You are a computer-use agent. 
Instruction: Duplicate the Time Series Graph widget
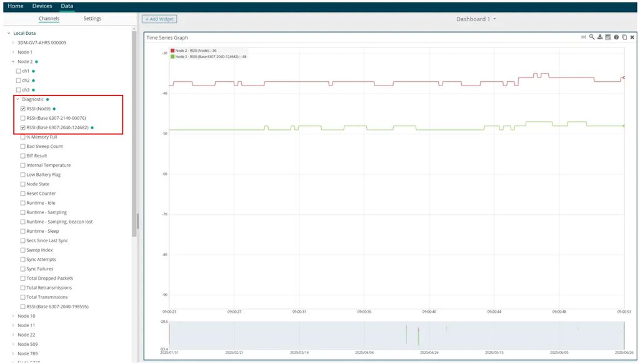point(624,37)
